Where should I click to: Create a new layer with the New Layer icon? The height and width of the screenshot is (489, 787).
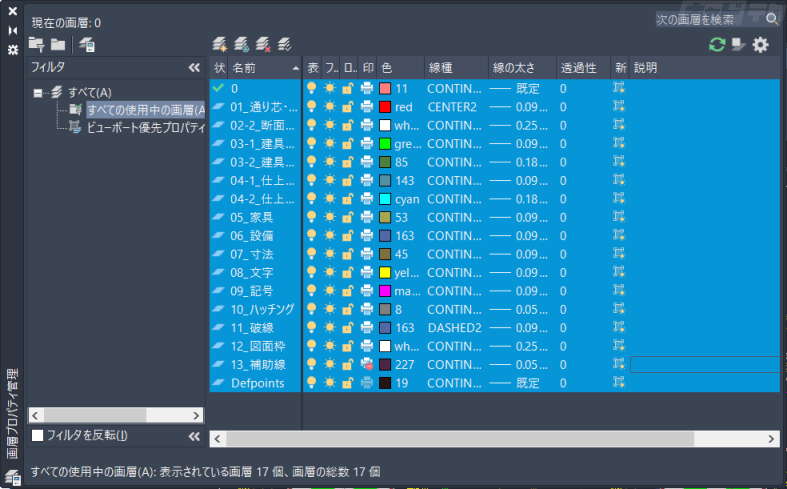[219, 44]
